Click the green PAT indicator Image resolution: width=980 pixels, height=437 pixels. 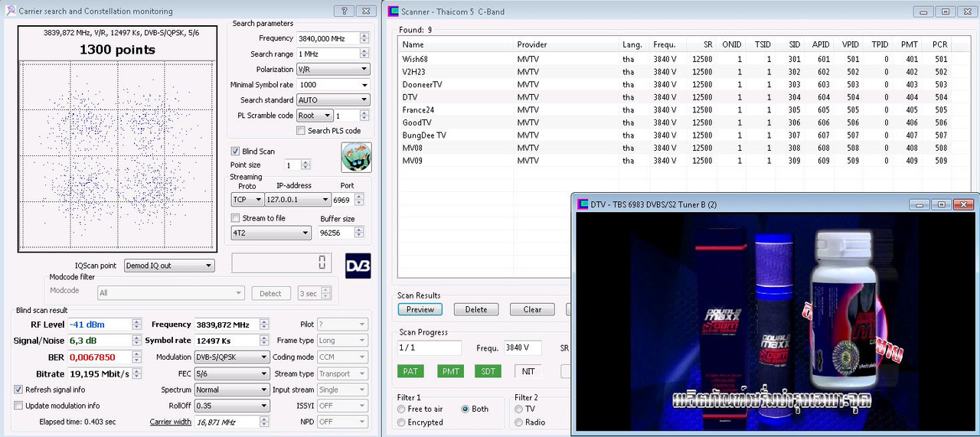[x=410, y=371]
